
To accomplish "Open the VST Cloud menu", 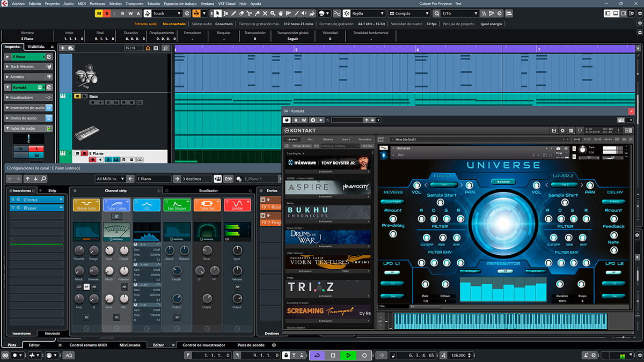I will [x=226, y=3].
